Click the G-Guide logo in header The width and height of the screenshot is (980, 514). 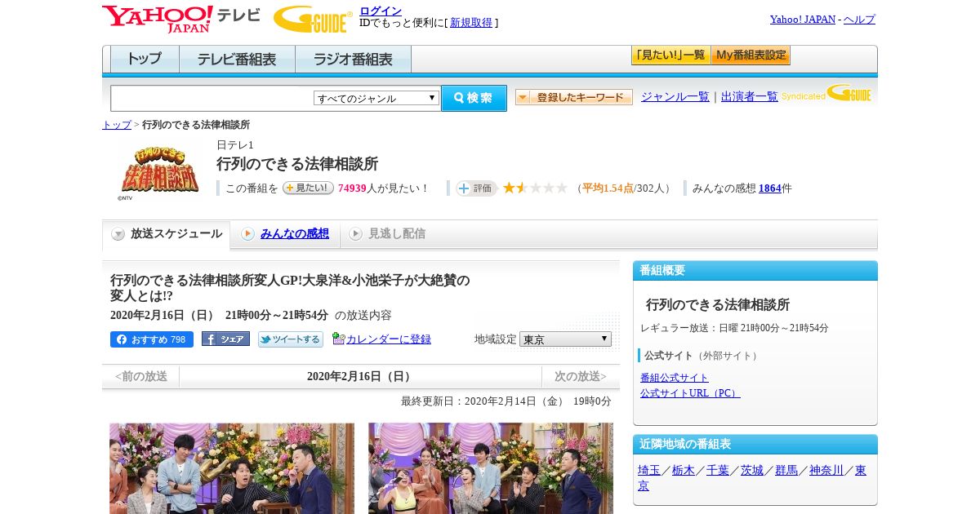tap(313, 19)
